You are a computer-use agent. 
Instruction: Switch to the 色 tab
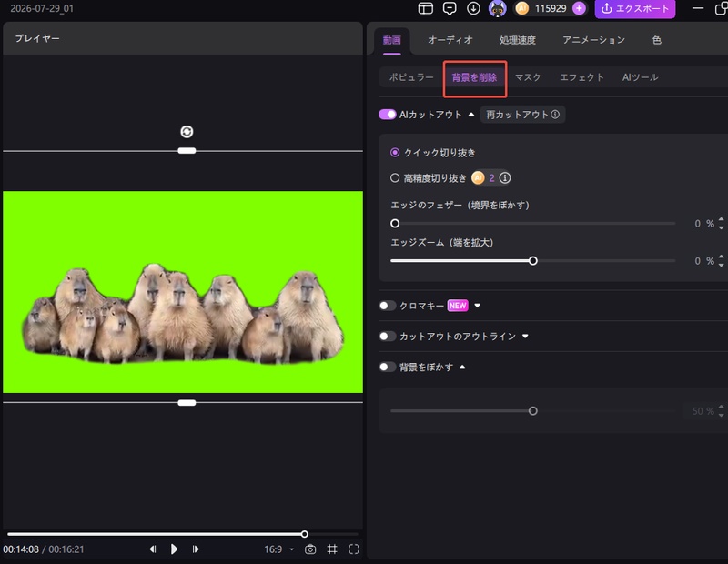(656, 40)
